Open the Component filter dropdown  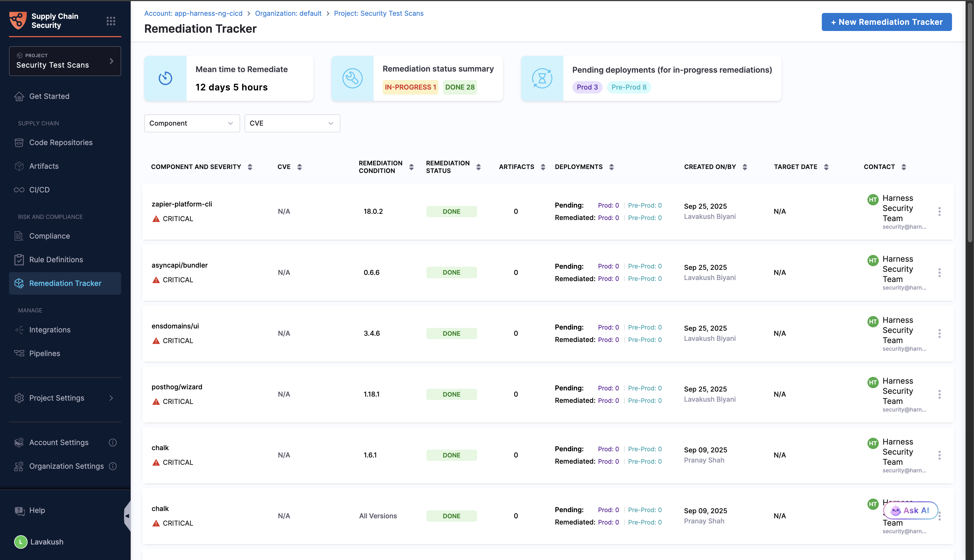point(192,123)
